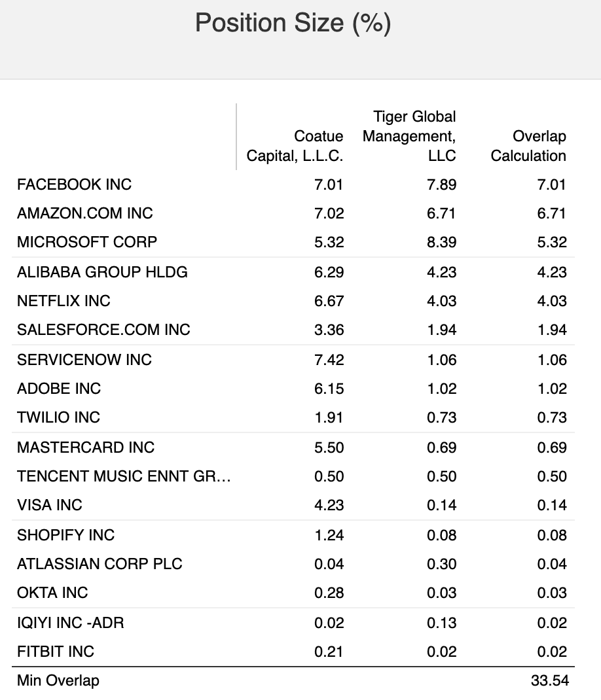Screen dimensions: 601x700
Task: Click the MASTERCARD INC row label
Action: pyautogui.click(x=86, y=447)
